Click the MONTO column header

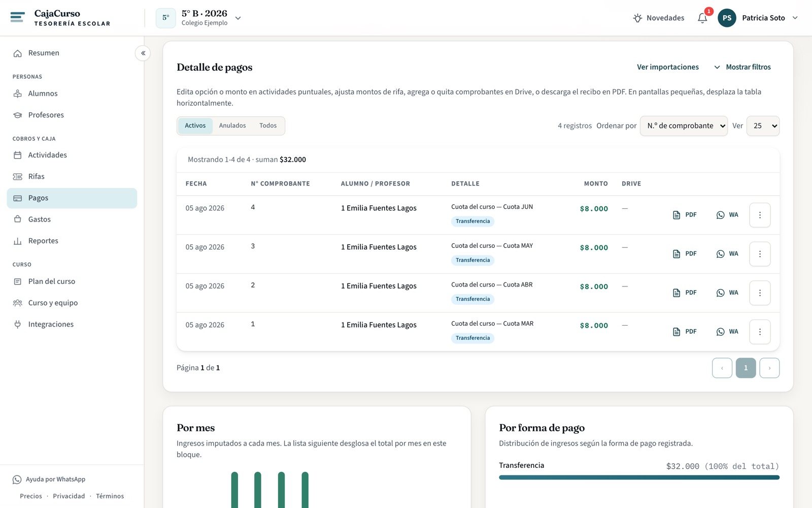point(596,184)
